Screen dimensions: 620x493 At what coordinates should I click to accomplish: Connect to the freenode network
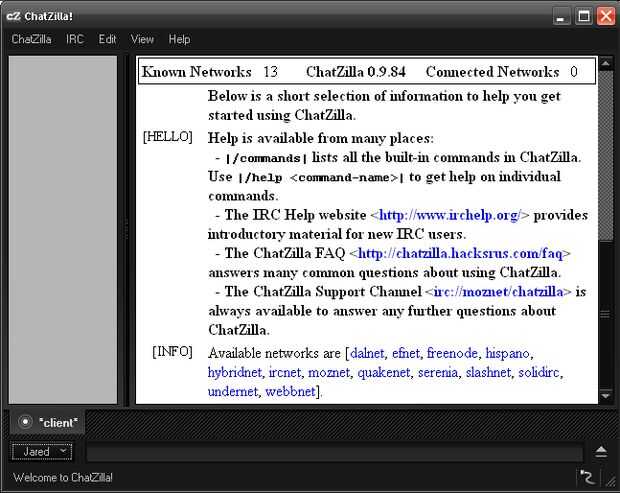[x=452, y=353]
